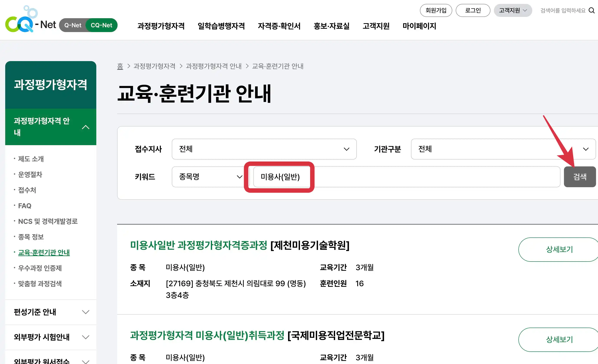Switch to Q-Net using the header toggle
The image size is (598, 364).
coord(73,25)
